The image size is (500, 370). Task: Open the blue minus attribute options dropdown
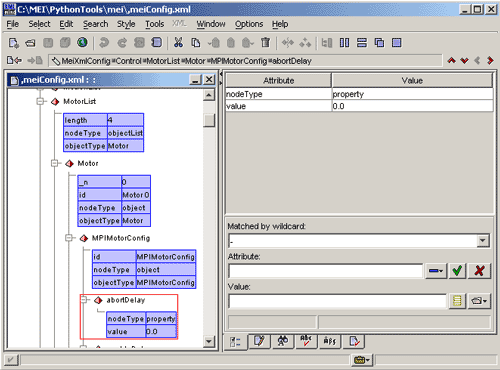[x=436, y=271]
